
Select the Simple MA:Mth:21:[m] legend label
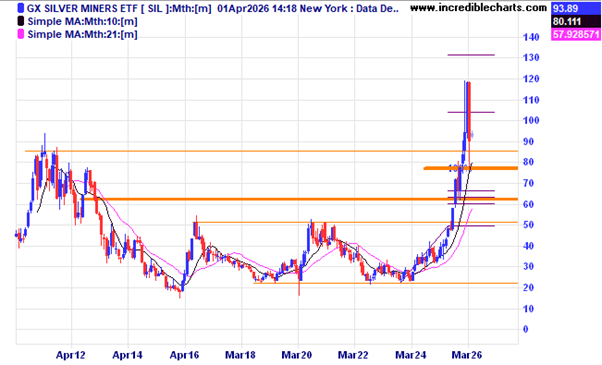coord(83,35)
